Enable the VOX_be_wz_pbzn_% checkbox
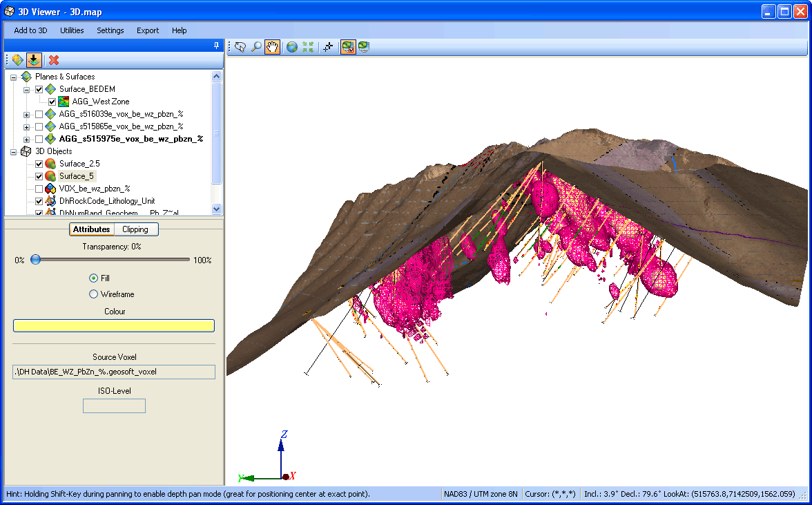The width and height of the screenshot is (812, 505). pos(39,189)
